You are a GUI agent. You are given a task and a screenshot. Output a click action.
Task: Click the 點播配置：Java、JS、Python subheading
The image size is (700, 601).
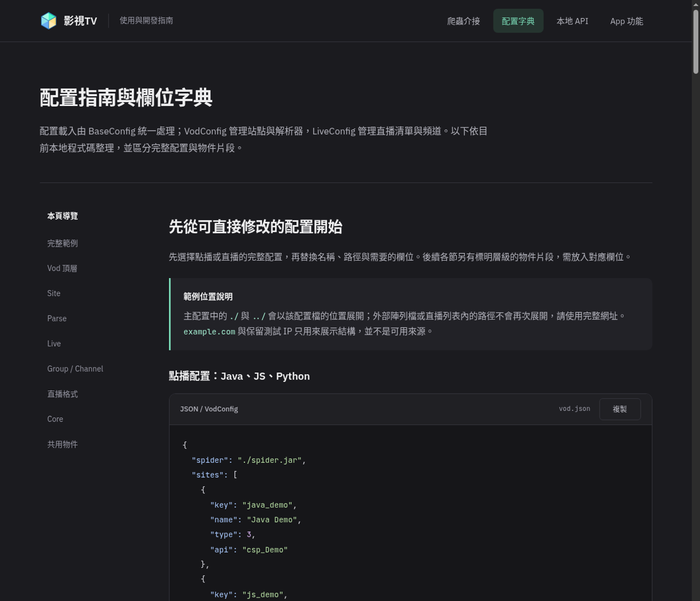tap(239, 376)
